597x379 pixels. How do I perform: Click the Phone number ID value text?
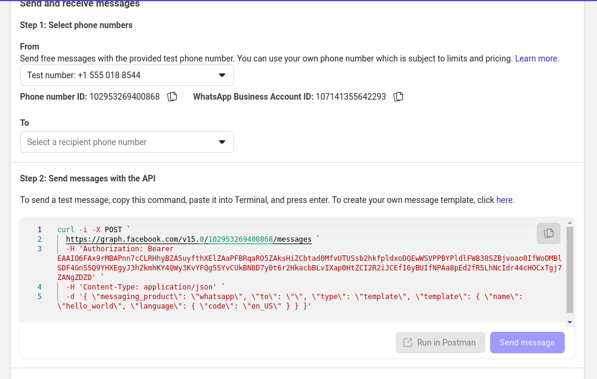click(125, 97)
